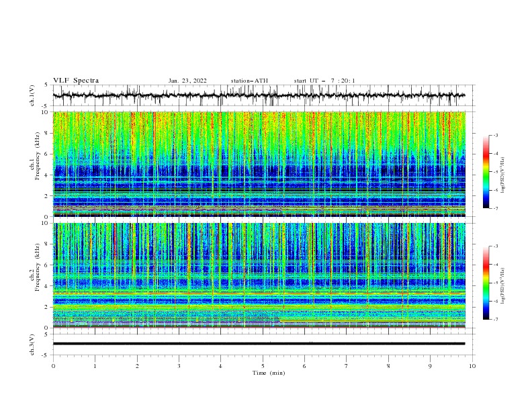Click the "ch.1 Frequency (kHz)" axis label
This screenshot has height=411, width=532.
[36, 156]
